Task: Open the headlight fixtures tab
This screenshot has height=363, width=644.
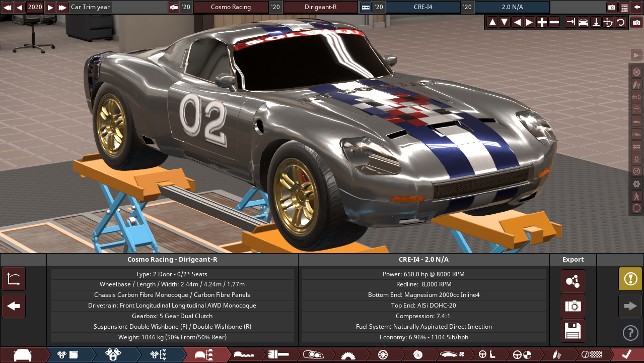Action: click(312, 354)
